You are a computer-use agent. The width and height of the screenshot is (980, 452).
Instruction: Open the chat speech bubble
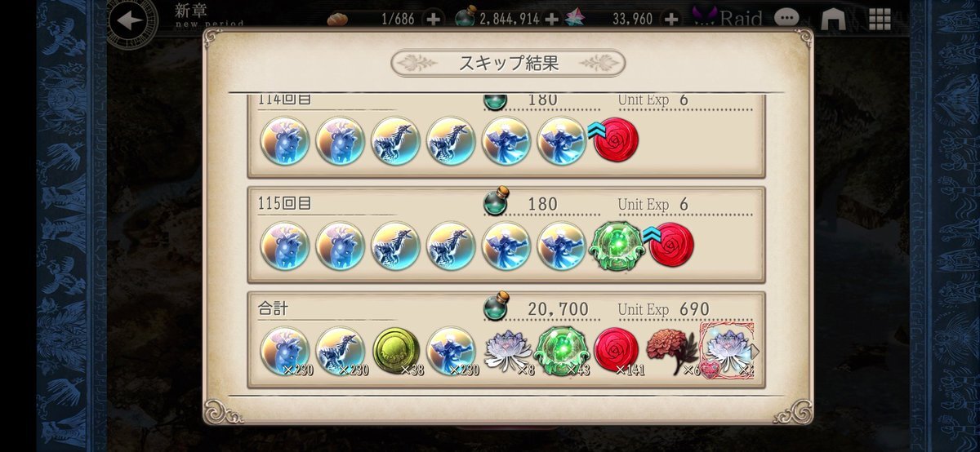pyautogui.click(x=786, y=18)
